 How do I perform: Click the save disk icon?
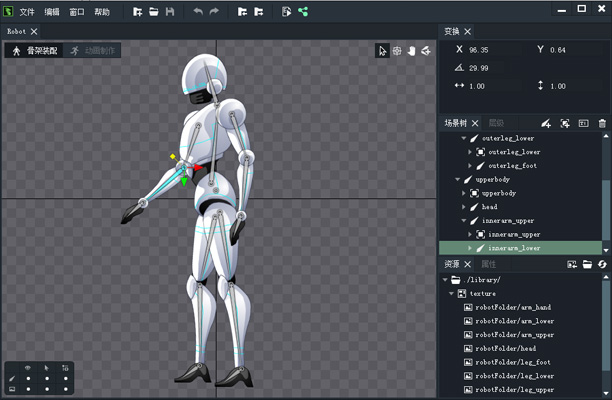pos(170,12)
